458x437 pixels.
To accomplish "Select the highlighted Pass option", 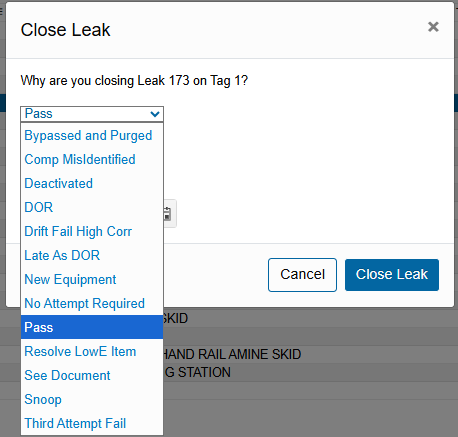I will click(x=92, y=327).
